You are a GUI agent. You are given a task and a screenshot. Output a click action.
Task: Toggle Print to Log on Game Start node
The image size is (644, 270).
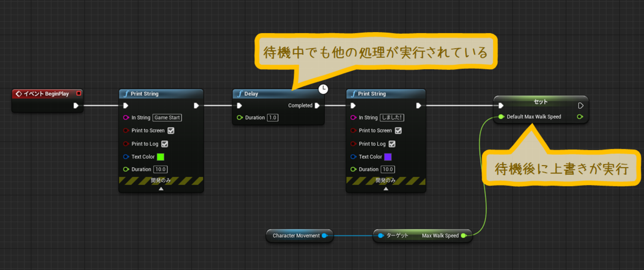point(165,144)
